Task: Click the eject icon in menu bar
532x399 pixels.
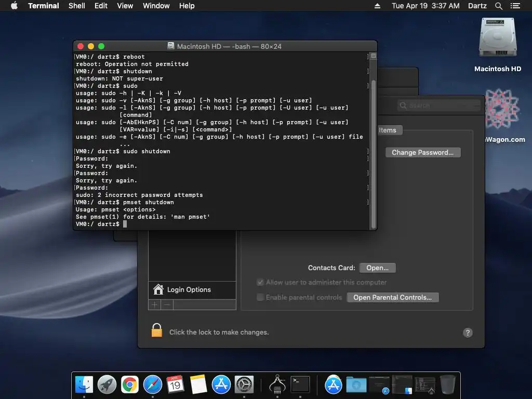Action: click(377, 6)
